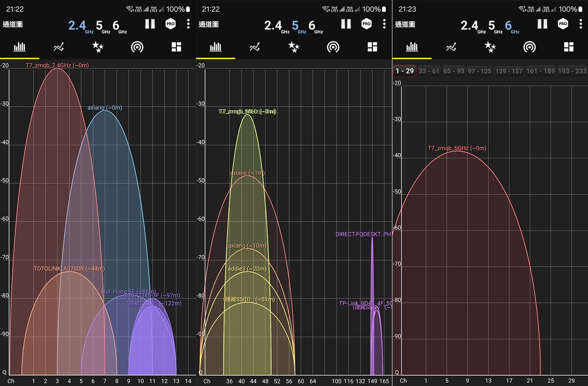Select 6 GHz band in left screen
The image size is (588, 386).
point(120,26)
